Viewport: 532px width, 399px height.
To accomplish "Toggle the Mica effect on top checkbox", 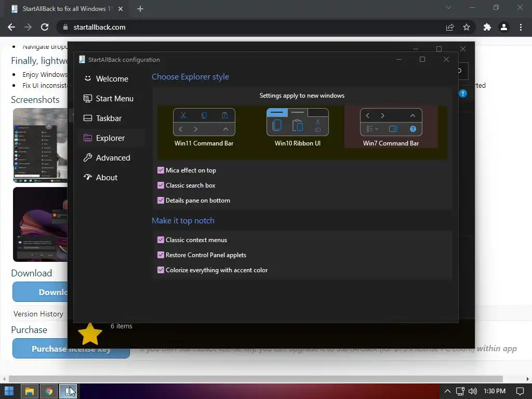I will (x=161, y=170).
